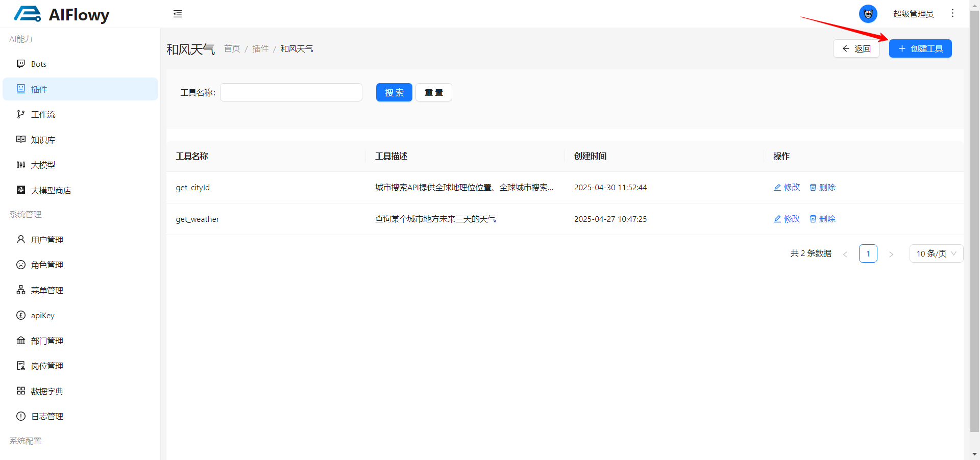This screenshot has width=980, height=460.
Task: Click the trash icon for get_weather
Action: coord(813,219)
